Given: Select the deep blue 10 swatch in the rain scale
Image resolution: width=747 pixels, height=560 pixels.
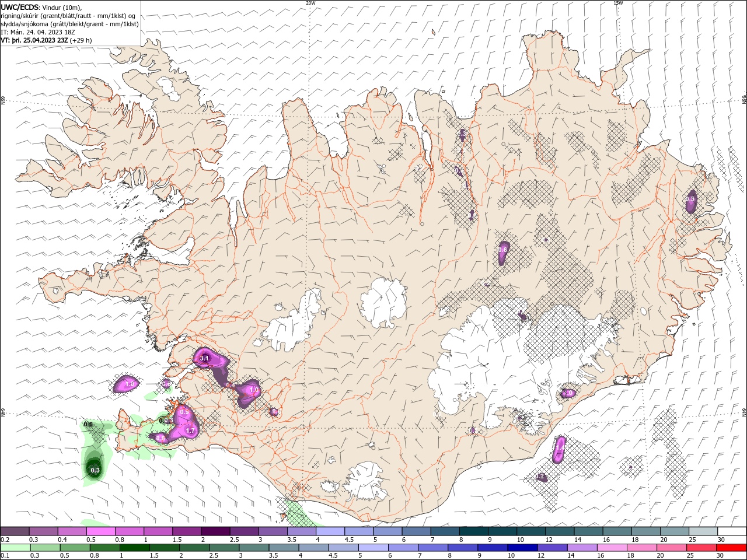Looking at the screenshot, I should [x=523, y=548].
